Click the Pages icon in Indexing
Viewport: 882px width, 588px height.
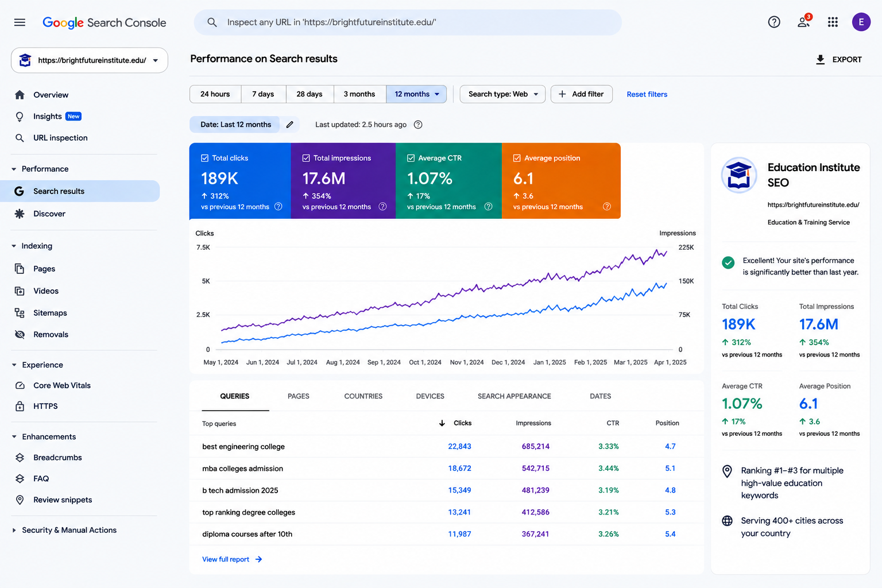click(20, 269)
